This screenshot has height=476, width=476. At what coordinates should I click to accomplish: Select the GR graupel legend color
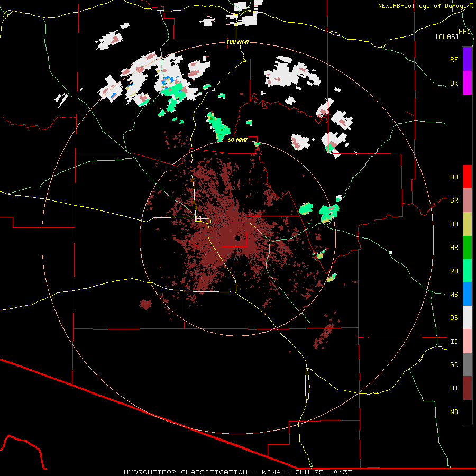click(x=467, y=200)
